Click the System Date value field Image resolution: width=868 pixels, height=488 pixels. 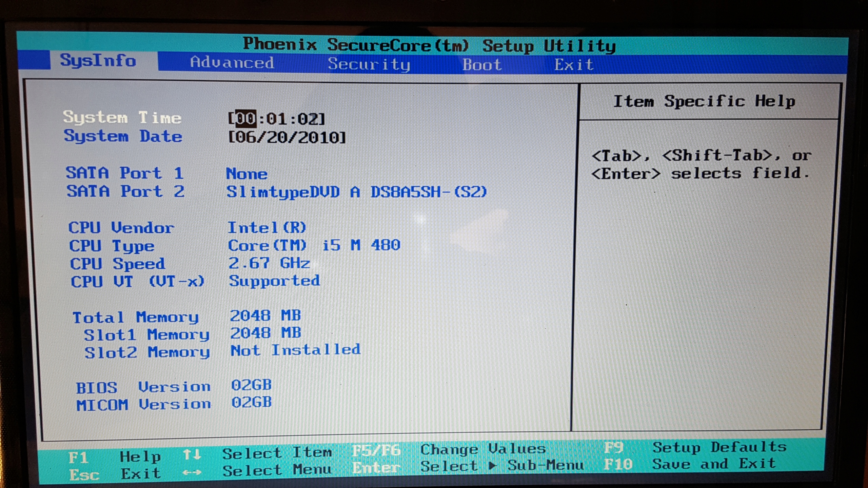tap(287, 138)
